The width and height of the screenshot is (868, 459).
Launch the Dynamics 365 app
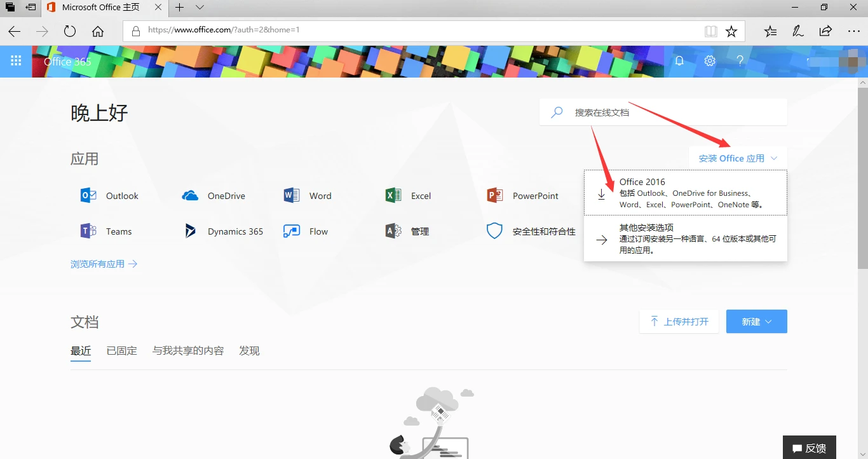click(222, 231)
